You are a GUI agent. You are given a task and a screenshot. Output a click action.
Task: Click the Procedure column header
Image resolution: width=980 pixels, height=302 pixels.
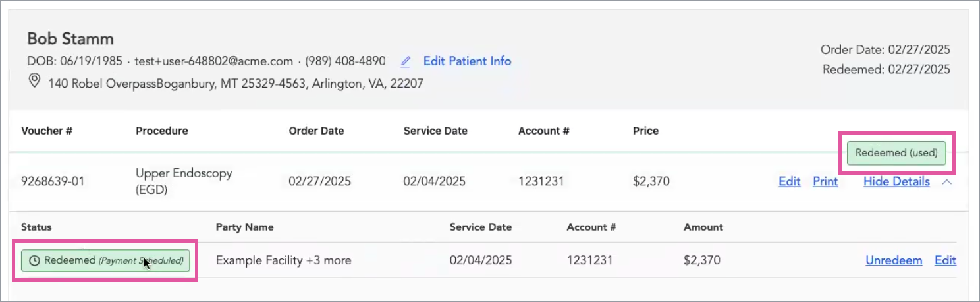point(161,131)
